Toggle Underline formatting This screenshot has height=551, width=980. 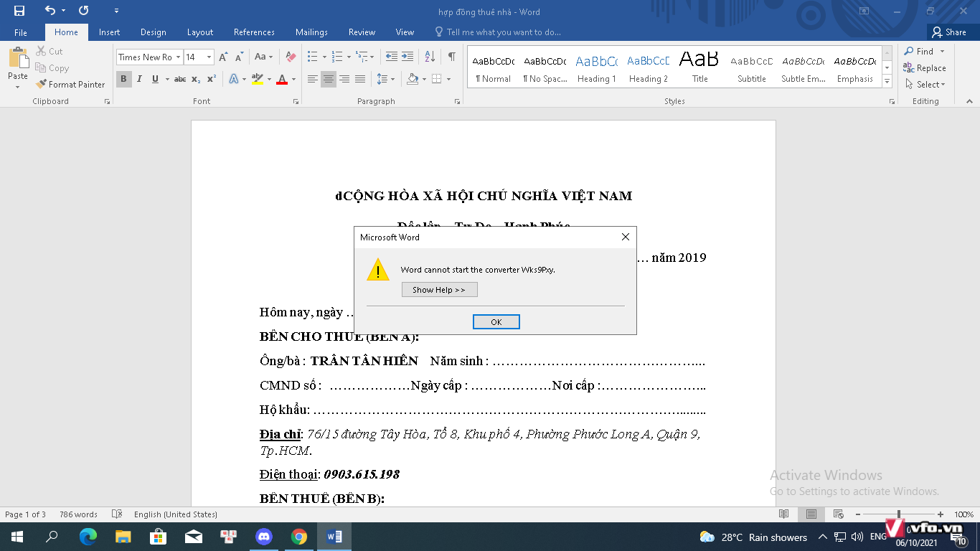pyautogui.click(x=155, y=79)
